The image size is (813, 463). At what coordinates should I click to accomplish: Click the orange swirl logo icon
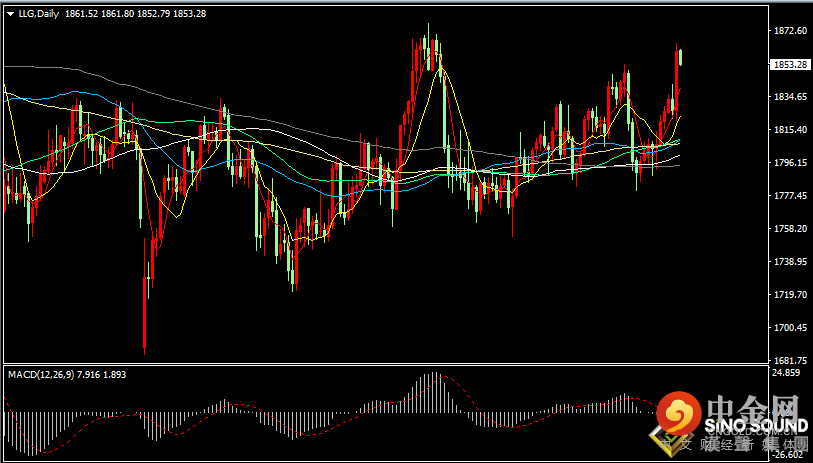[680, 412]
